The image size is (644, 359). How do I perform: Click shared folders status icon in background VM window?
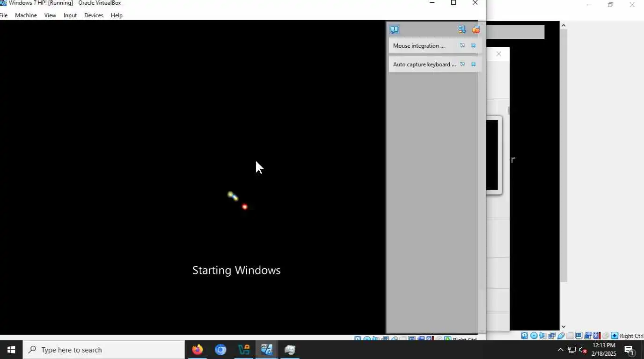click(570, 336)
